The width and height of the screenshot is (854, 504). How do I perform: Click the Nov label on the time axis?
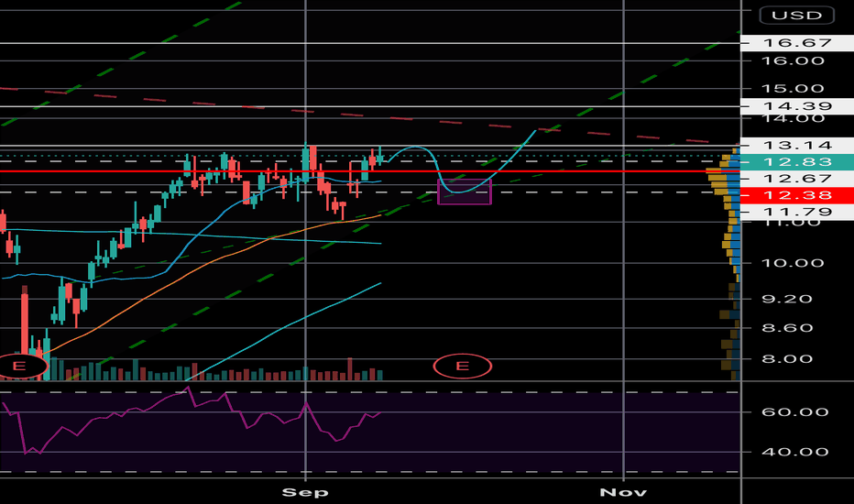pyautogui.click(x=623, y=493)
